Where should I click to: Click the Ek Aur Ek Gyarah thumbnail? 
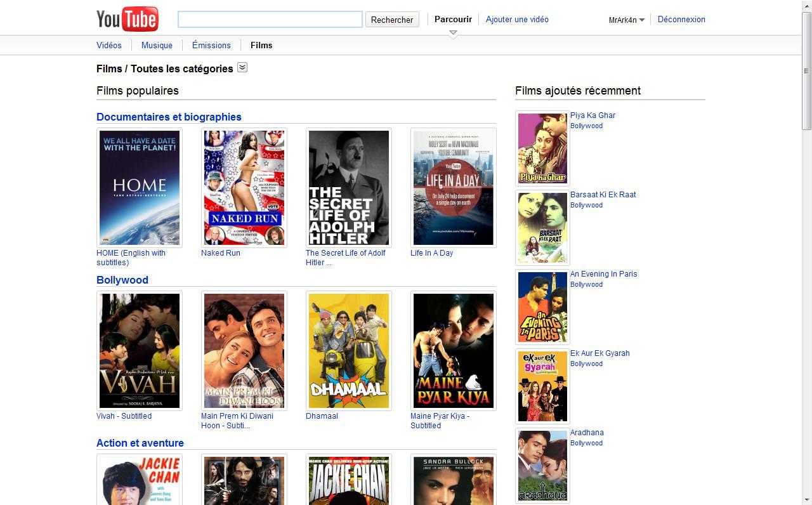tap(542, 386)
